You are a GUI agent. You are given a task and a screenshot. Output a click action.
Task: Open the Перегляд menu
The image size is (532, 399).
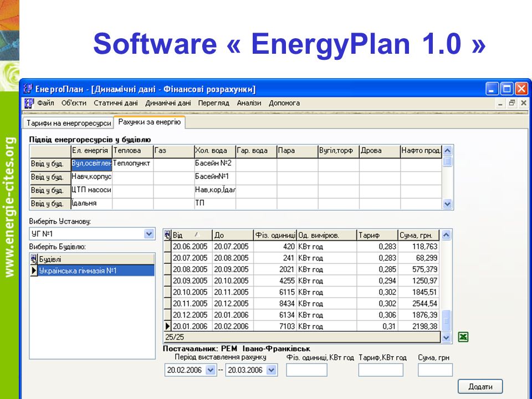(x=214, y=103)
